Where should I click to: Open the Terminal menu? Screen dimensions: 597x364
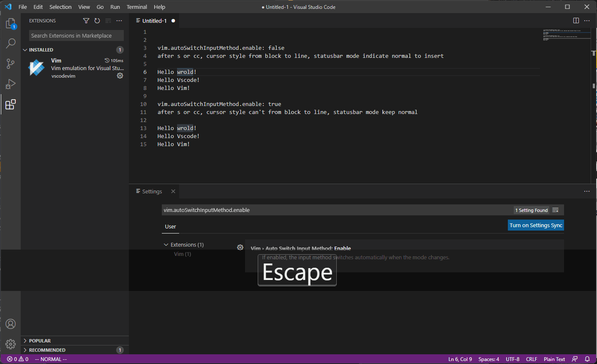pos(136,7)
